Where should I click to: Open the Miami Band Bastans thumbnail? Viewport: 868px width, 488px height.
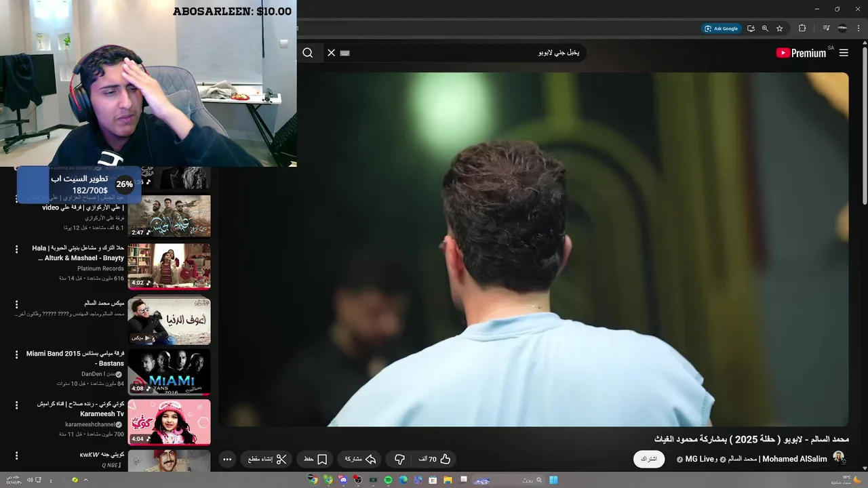pos(169,371)
